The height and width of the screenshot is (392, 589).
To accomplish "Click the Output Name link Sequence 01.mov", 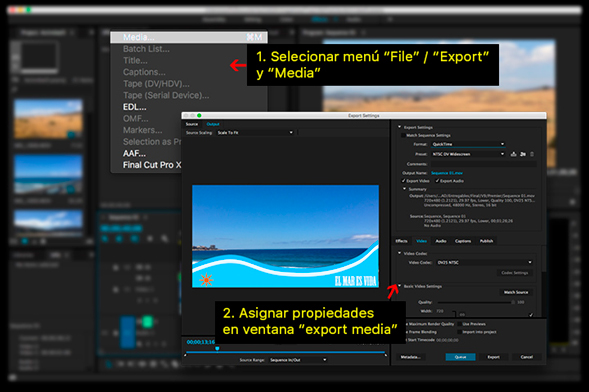I will point(447,173).
